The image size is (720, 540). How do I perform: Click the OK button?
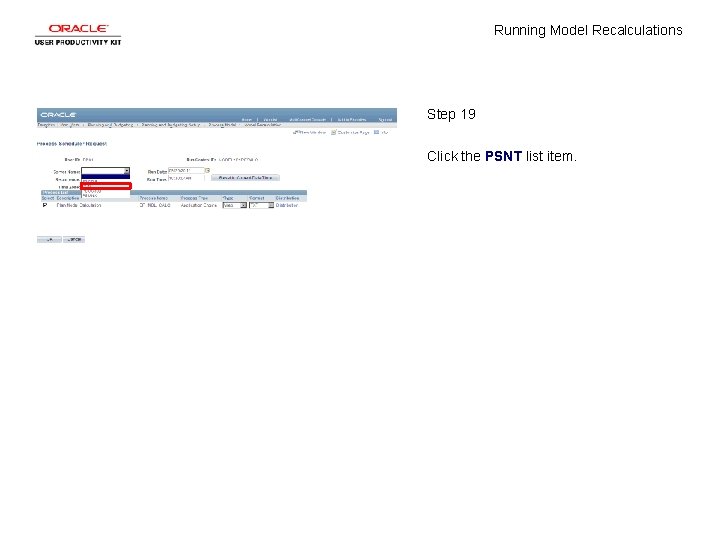tap(49, 239)
